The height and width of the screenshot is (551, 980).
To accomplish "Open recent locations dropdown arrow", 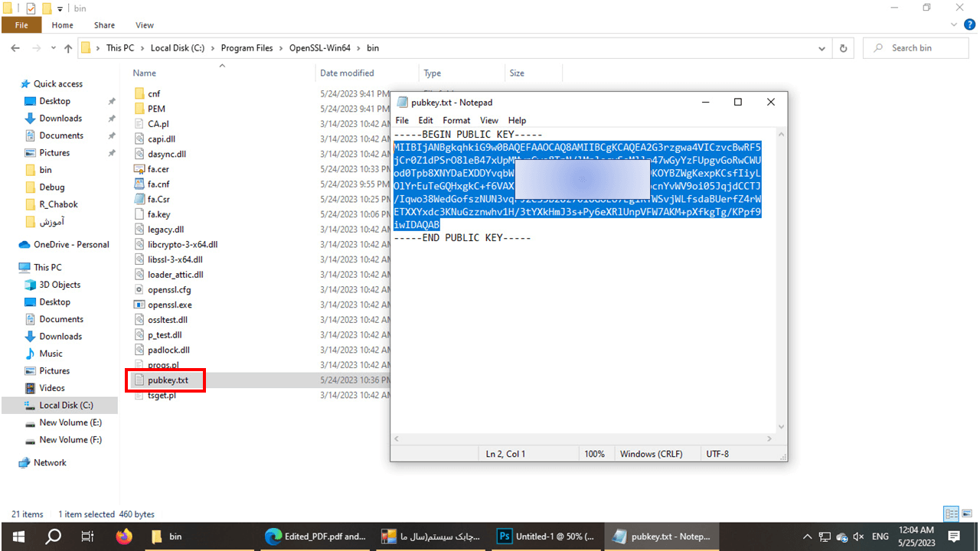I will coord(52,48).
